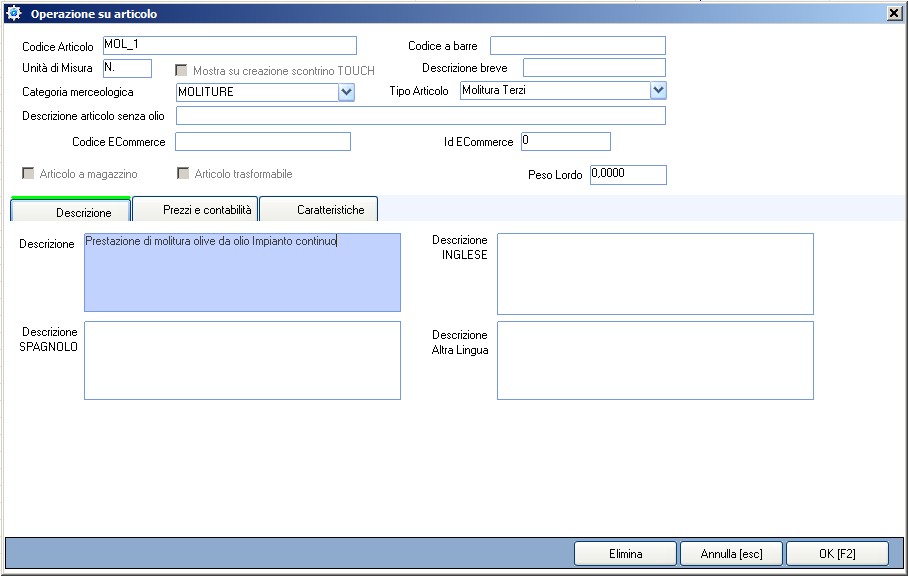908x576 pixels.
Task: Click the gear icon in the title bar
Action: click(x=14, y=14)
